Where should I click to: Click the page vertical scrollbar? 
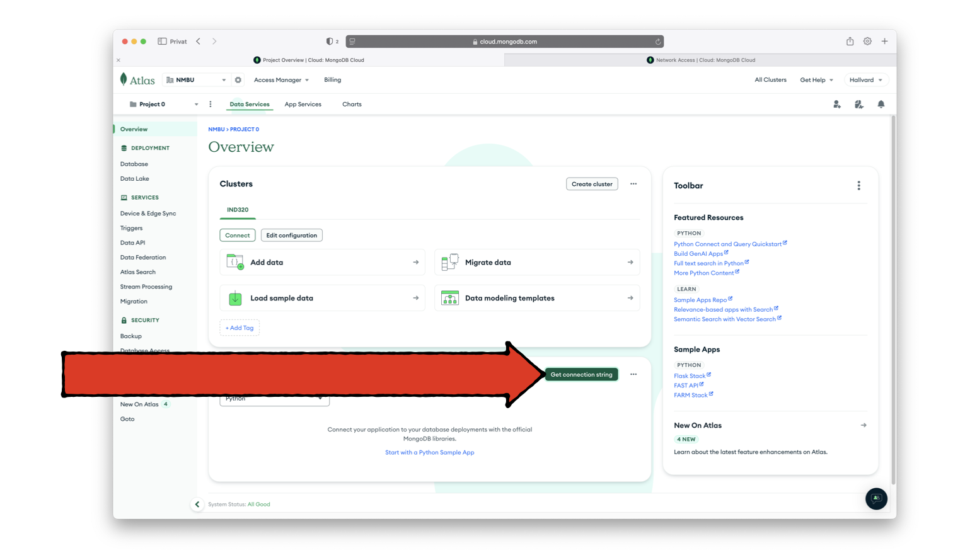pyautogui.click(x=893, y=299)
